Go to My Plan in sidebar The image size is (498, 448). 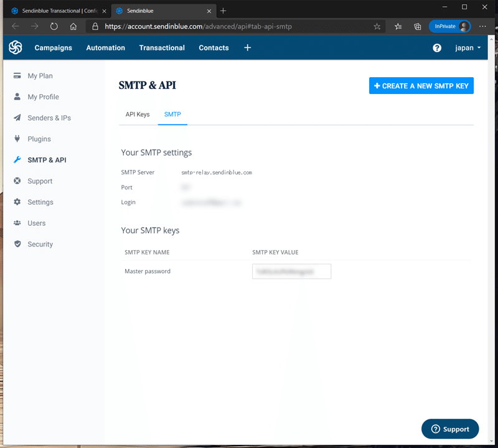[x=40, y=76]
